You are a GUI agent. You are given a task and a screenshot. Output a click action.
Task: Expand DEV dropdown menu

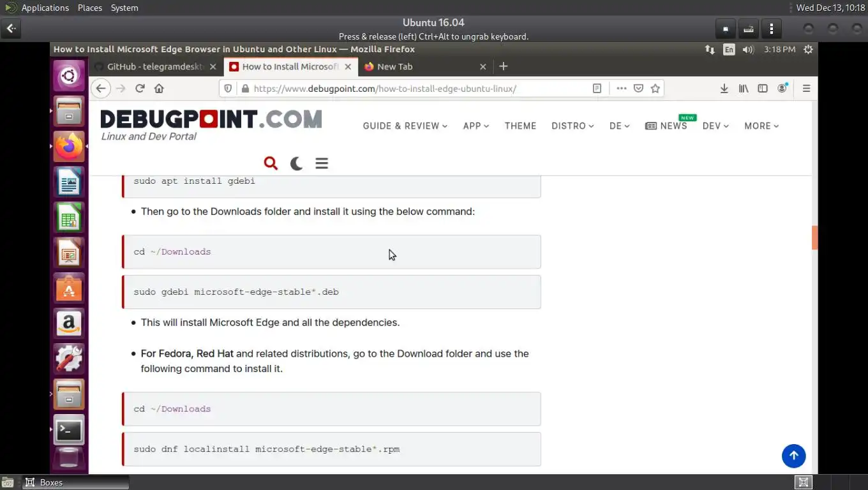pyautogui.click(x=715, y=126)
